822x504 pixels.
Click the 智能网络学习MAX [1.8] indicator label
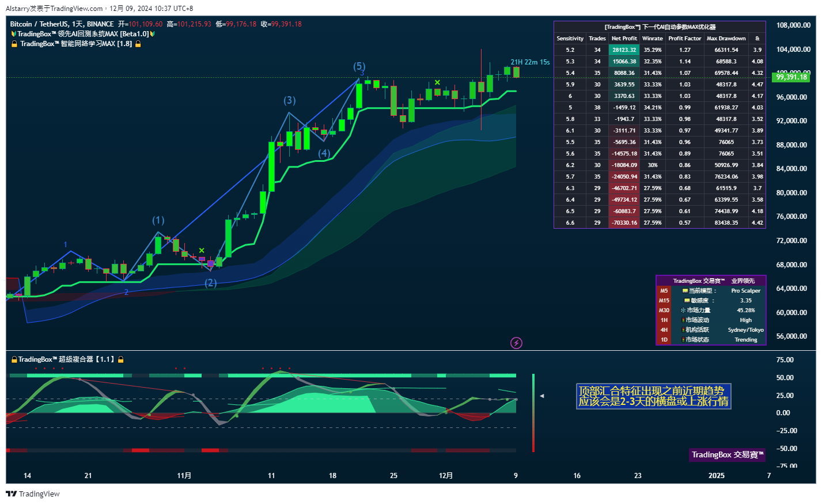pos(76,44)
